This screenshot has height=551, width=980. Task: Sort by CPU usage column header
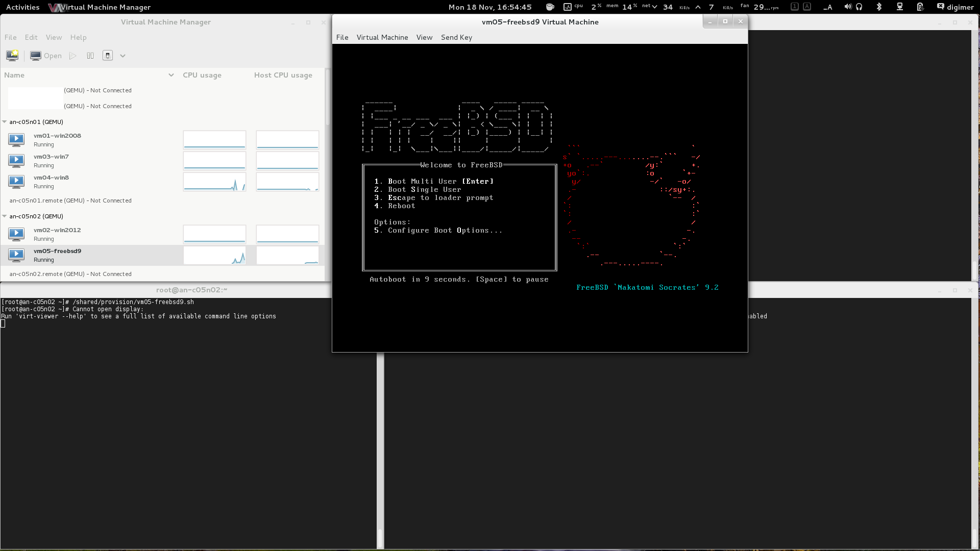202,75
